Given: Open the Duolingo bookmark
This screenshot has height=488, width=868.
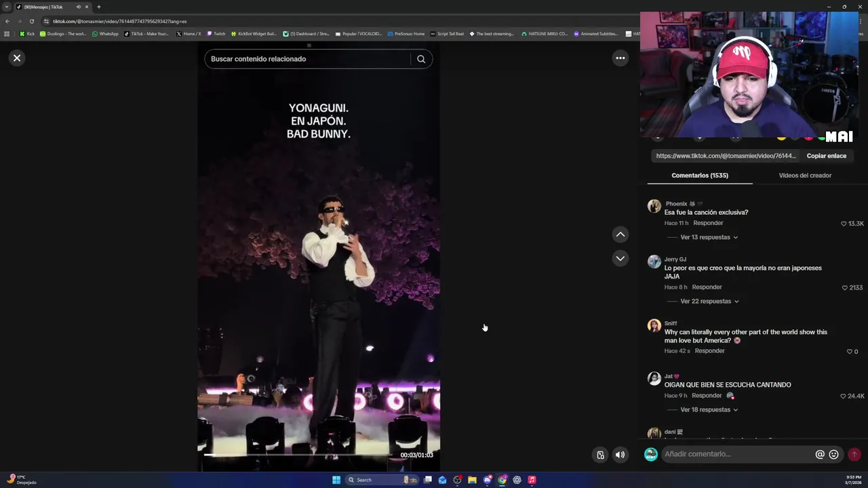Looking at the screenshot, I should (63, 34).
